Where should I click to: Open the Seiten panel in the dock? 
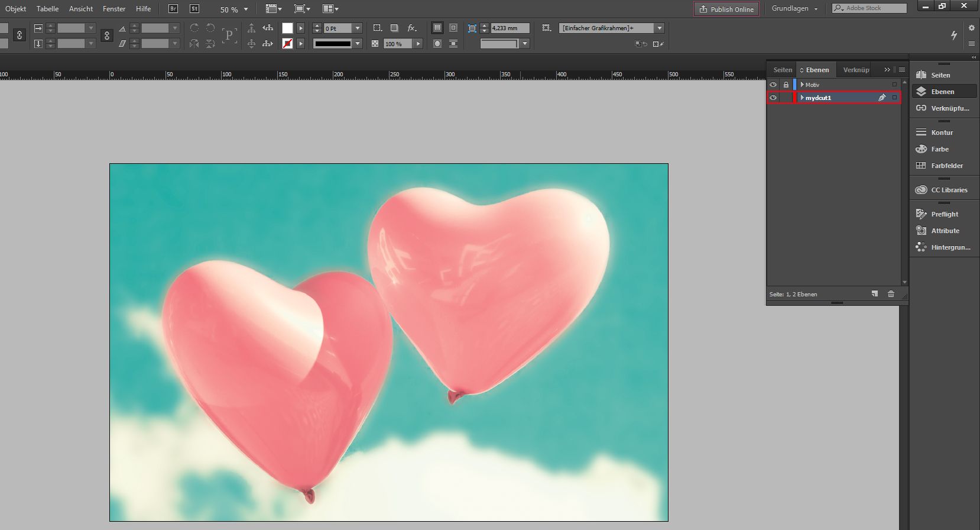click(x=943, y=75)
